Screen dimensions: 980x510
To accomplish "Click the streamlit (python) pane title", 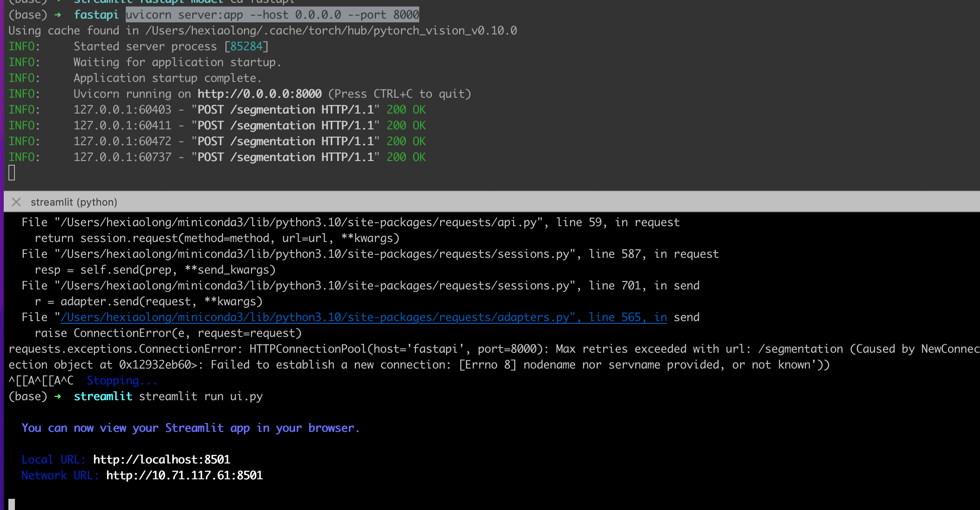I will 74,202.
